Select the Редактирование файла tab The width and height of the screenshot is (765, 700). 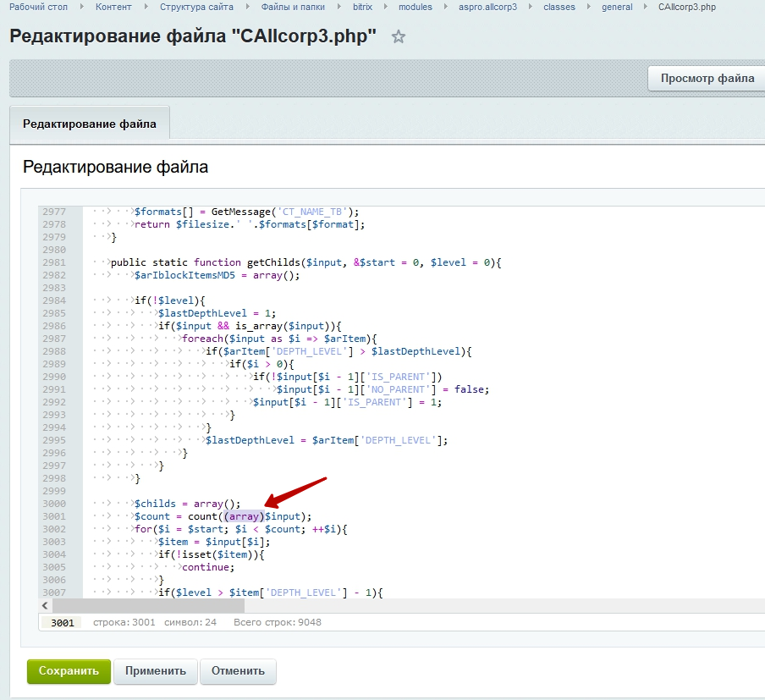[x=90, y=124]
